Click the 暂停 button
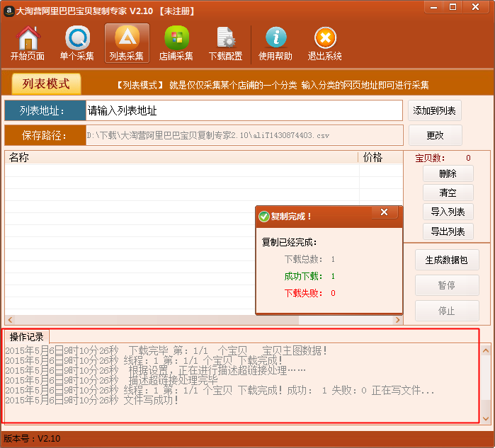 [x=447, y=285]
